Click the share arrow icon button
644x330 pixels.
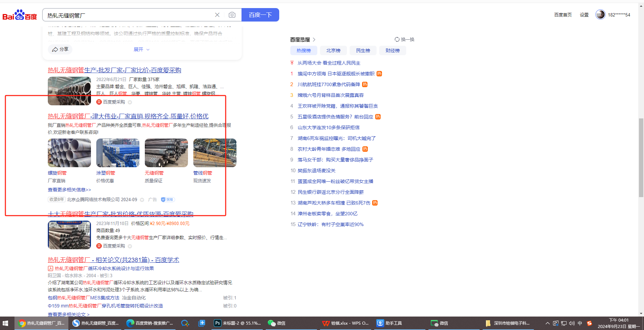[x=60, y=49]
